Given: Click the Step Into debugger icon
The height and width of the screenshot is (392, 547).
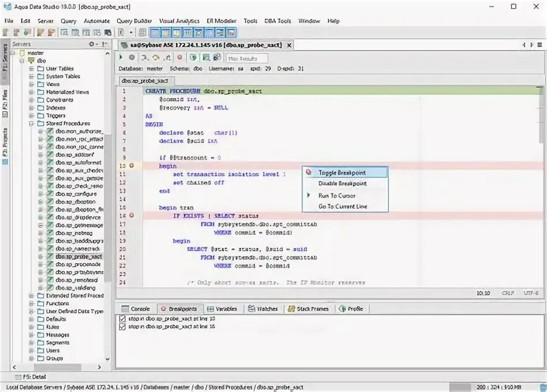Looking at the screenshot, I should coord(144,58).
